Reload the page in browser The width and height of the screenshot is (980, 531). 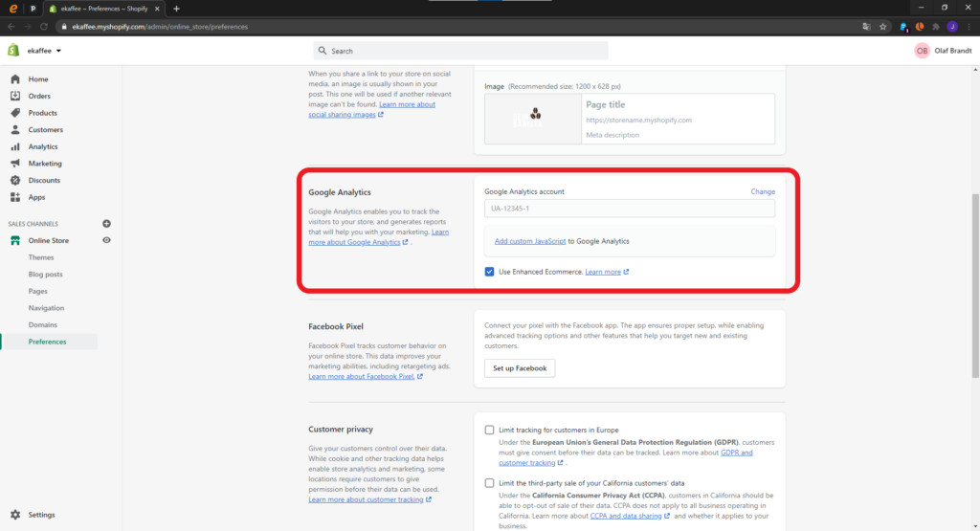(x=44, y=27)
